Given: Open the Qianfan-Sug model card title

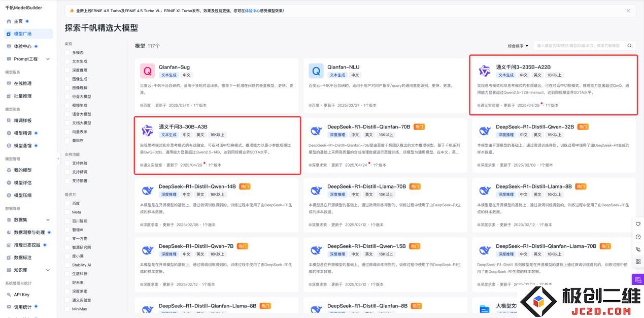Looking at the screenshot, I should click(174, 67).
